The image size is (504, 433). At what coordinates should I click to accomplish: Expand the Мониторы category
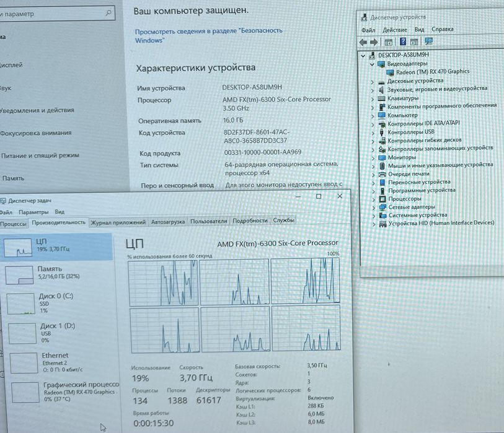click(x=373, y=158)
